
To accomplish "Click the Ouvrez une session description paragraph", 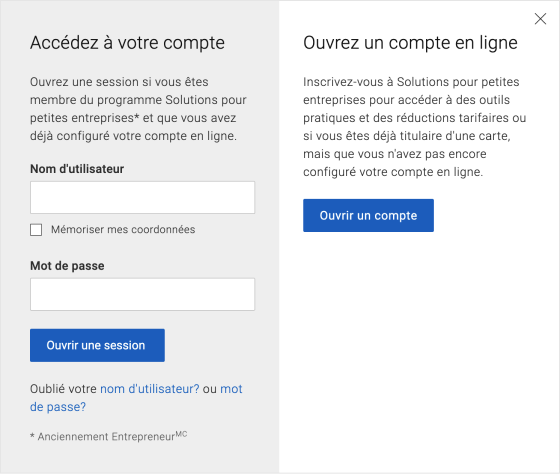I will coord(138,109).
